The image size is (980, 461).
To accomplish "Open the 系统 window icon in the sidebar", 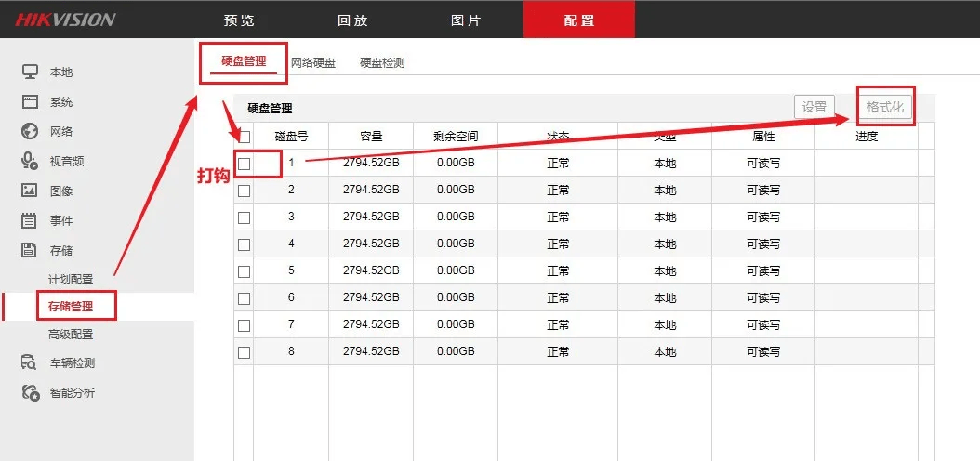I will (x=30, y=102).
